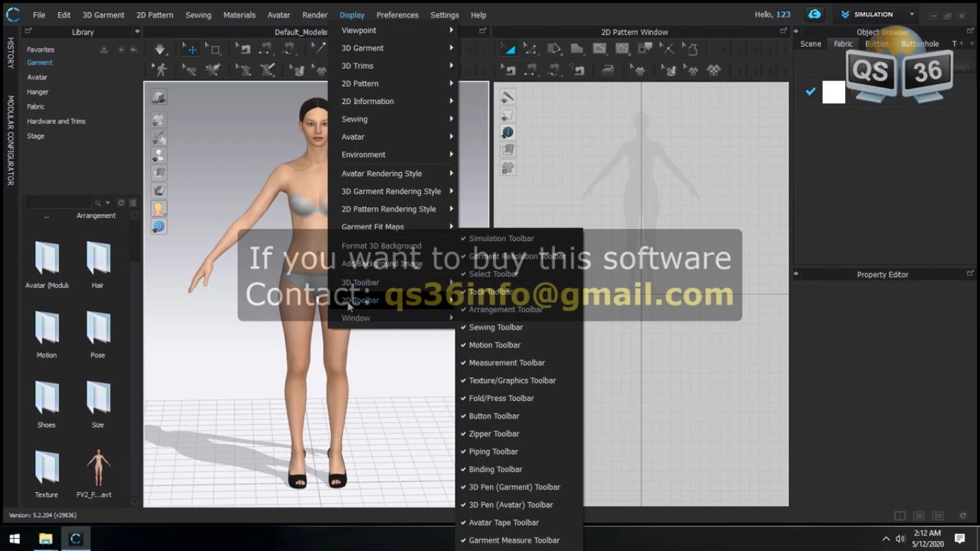980x551 pixels.
Task: Select the Pin/Tack tool in 3D toolbar
Action: click(318, 49)
